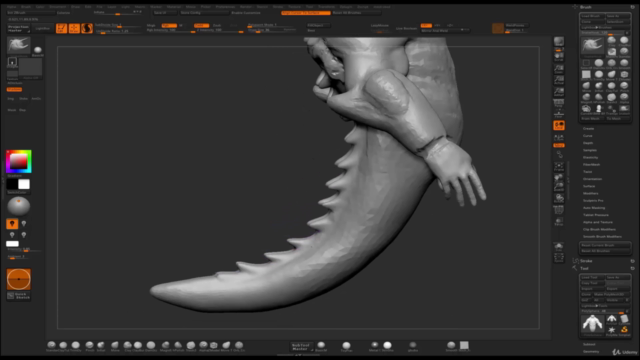Open the Document menu
This screenshot has height=360, width=640.
[58, 7]
